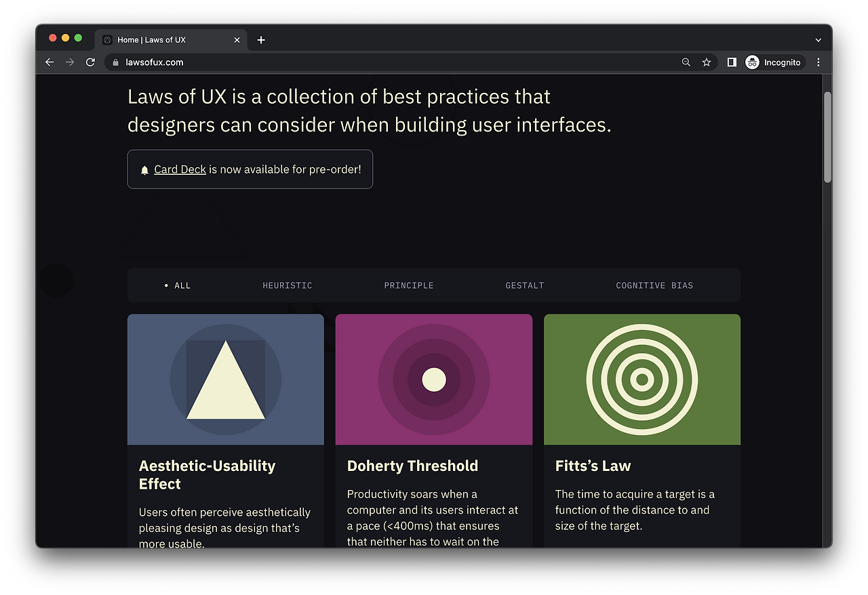Close the Home | Laws of UX tab

pyautogui.click(x=237, y=40)
